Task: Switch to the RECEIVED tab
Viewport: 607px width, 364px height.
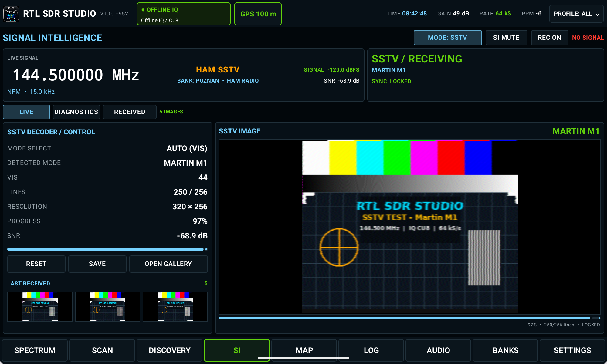Action: tap(130, 112)
